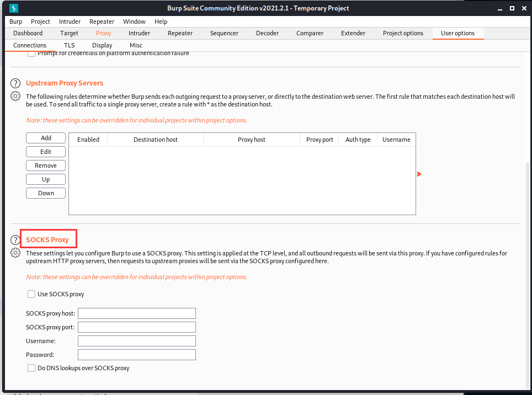Switch to the Proxy tab
532x395 pixels.
click(x=104, y=33)
